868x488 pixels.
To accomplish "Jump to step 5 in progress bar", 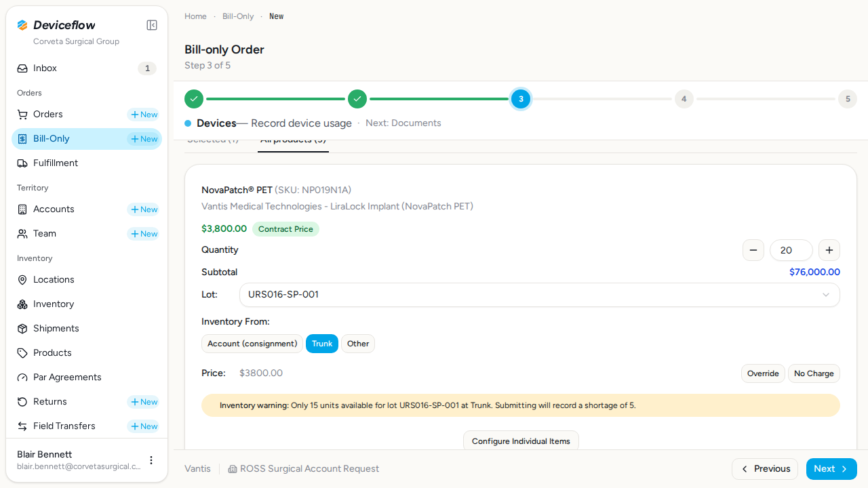I will (x=848, y=99).
